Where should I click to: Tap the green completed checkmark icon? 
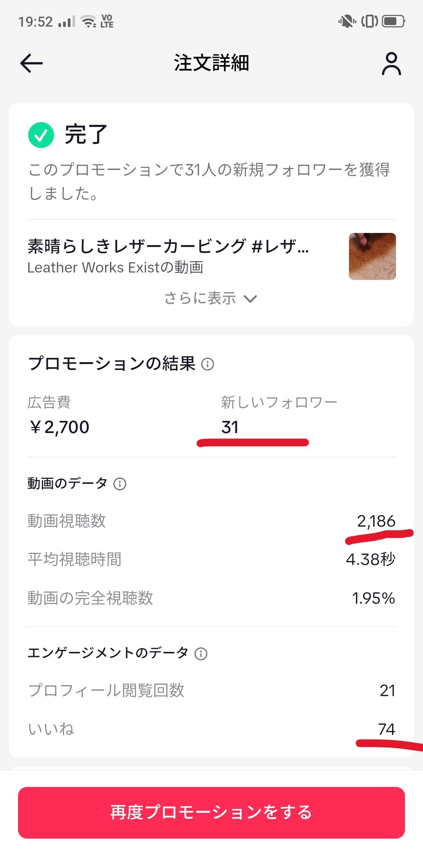tap(41, 135)
